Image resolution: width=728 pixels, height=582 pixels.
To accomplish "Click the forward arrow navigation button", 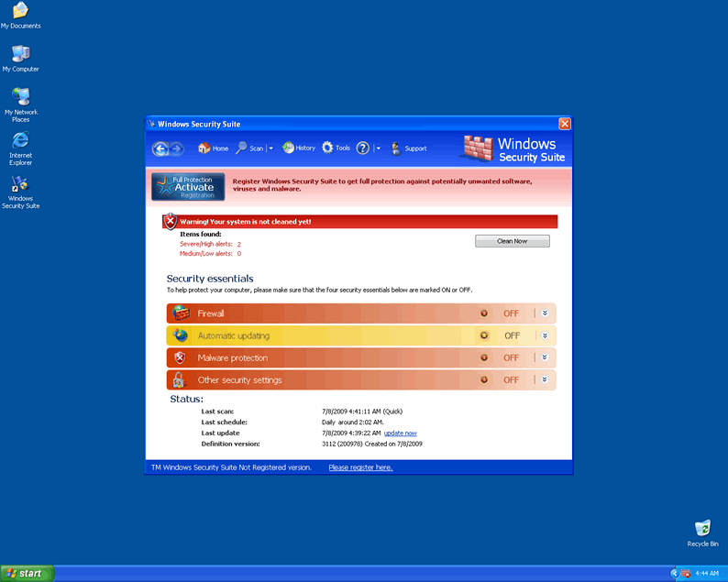I will (177, 148).
